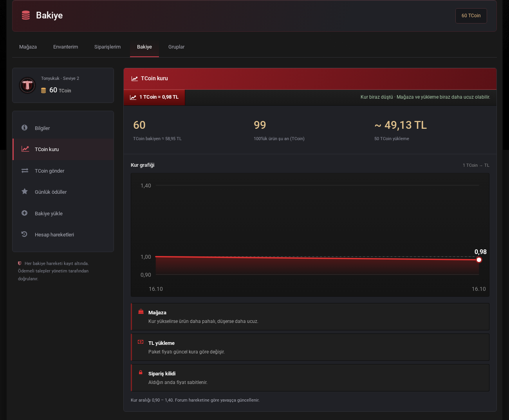Click the coin stack icon beside Bakiye title
Viewport: 509px width, 420px height.
tap(26, 15)
